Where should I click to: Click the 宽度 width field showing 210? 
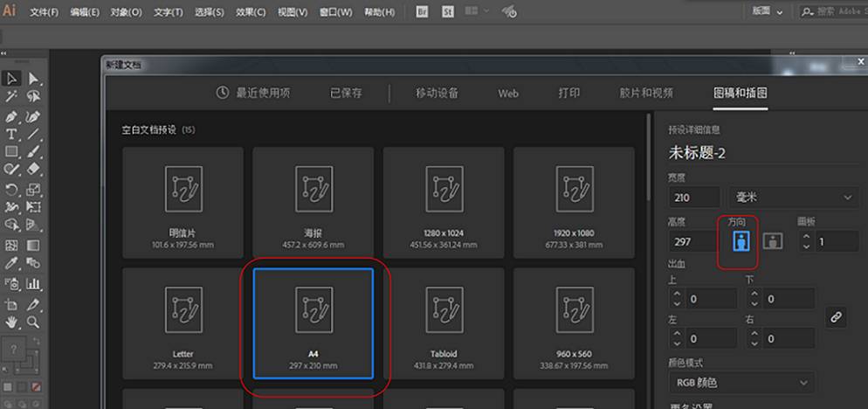(694, 198)
